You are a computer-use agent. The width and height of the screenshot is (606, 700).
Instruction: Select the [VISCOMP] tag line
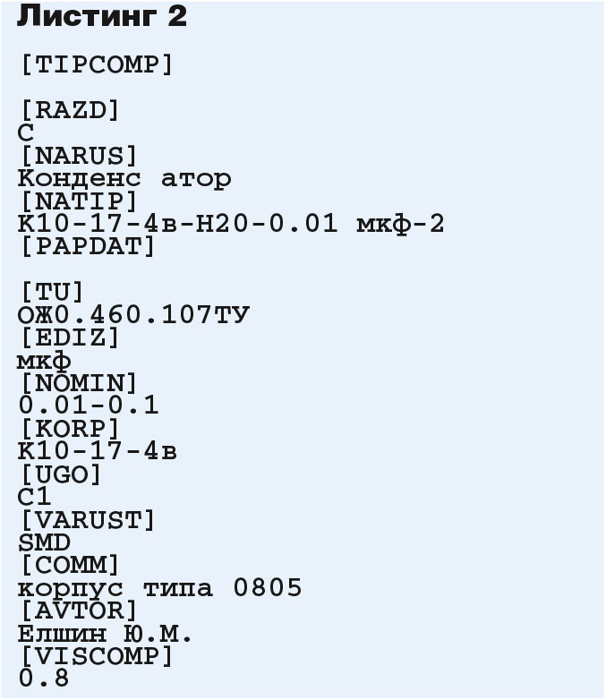(97, 656)
